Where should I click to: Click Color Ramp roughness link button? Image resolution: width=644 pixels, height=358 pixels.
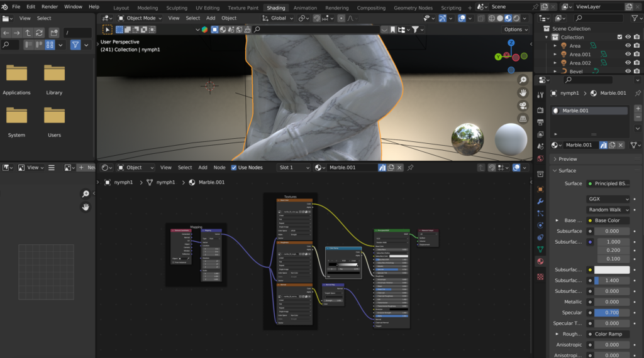click(608, 334)
